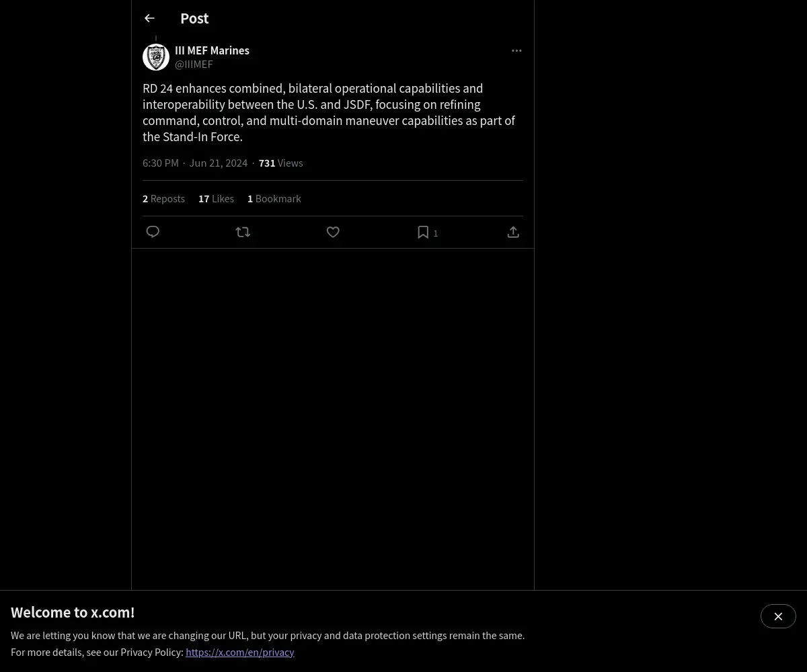Dismiss the Welcome to x.com banner

(778, 616)
